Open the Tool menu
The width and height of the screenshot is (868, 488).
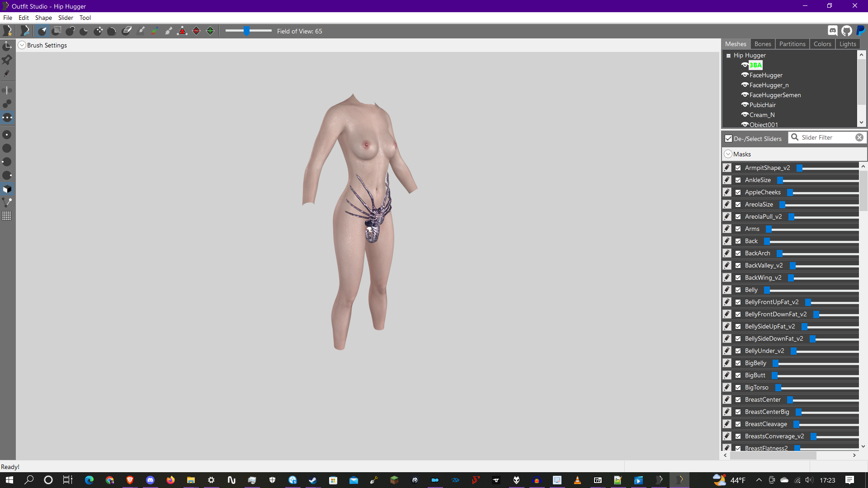[x=85, y=18]
